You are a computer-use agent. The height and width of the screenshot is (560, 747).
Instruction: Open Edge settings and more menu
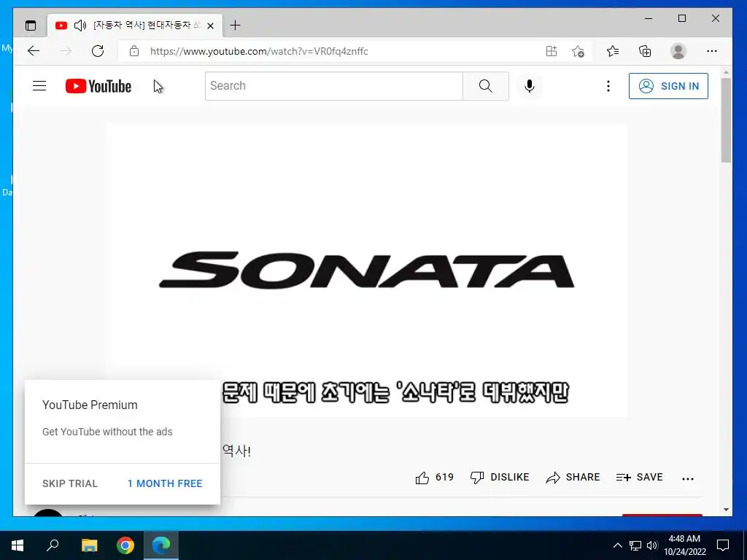click(x=712, y=51)
